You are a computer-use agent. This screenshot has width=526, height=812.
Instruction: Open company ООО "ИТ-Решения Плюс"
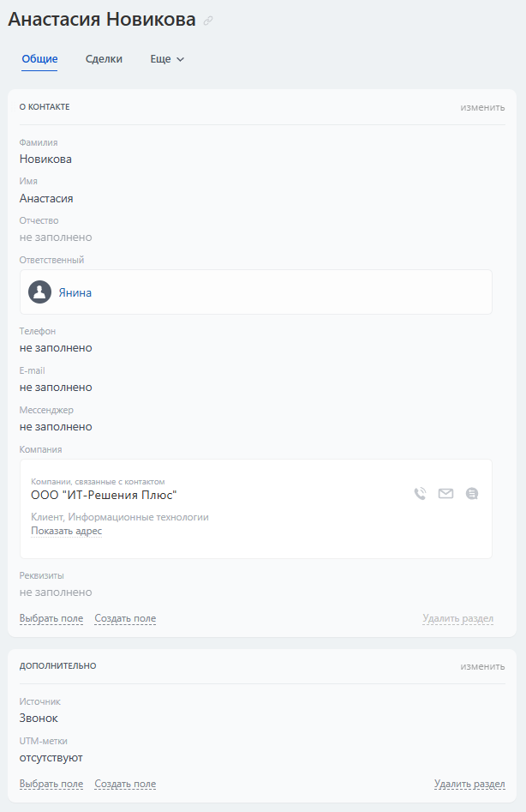[104, 495]
